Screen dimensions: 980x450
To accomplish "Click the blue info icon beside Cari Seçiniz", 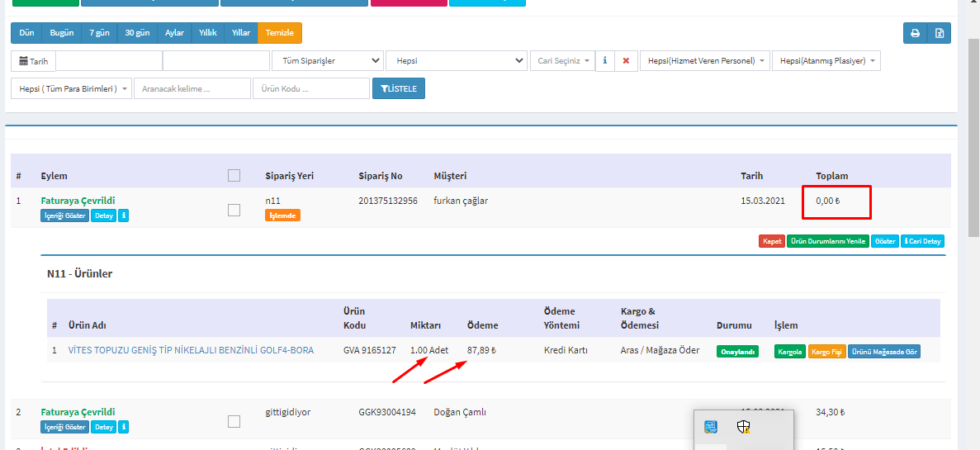I will pos(605,61).
